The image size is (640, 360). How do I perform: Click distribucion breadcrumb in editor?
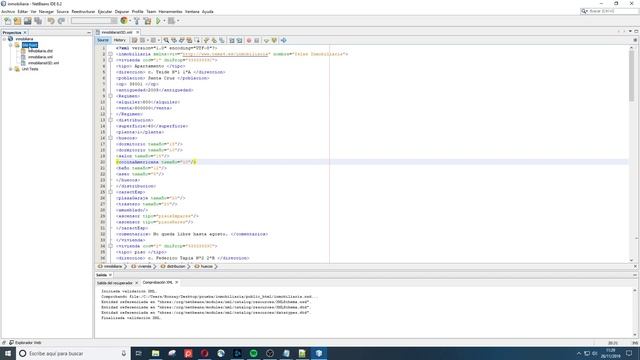(x=174, y=266)
